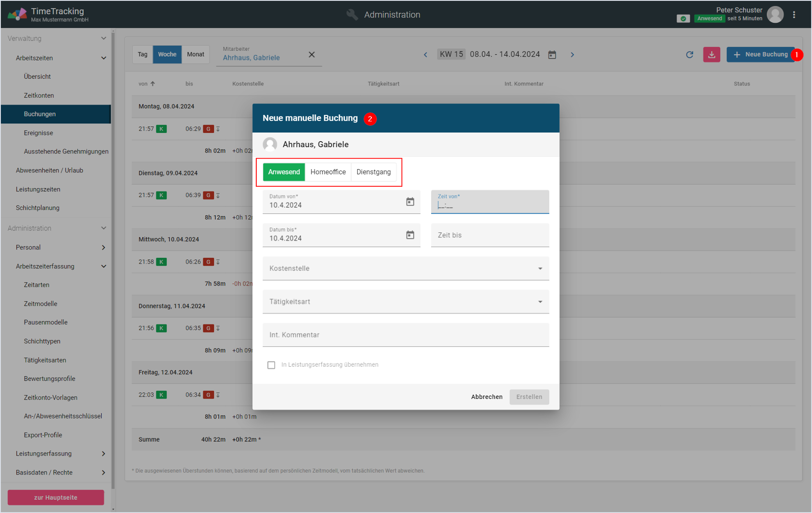Viewport: 812px width, 513px height.
Task: Open the Tätigkeitsart dropdown
Action: 406,302
